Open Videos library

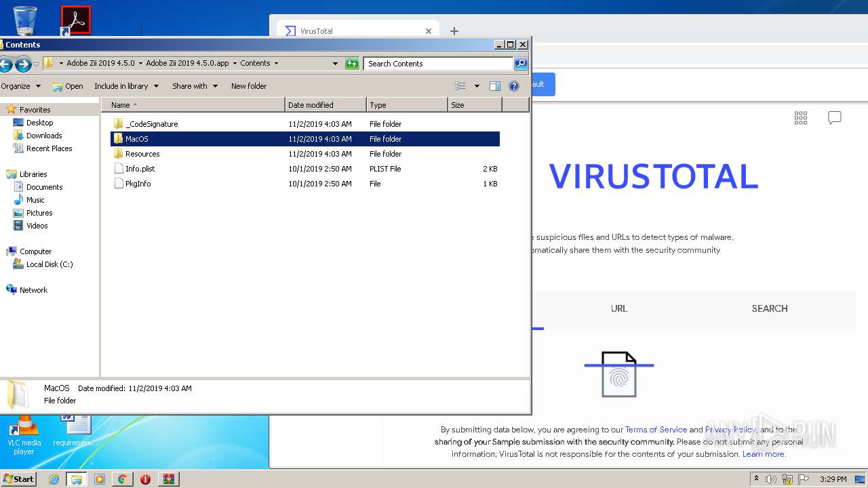[37, 226]
